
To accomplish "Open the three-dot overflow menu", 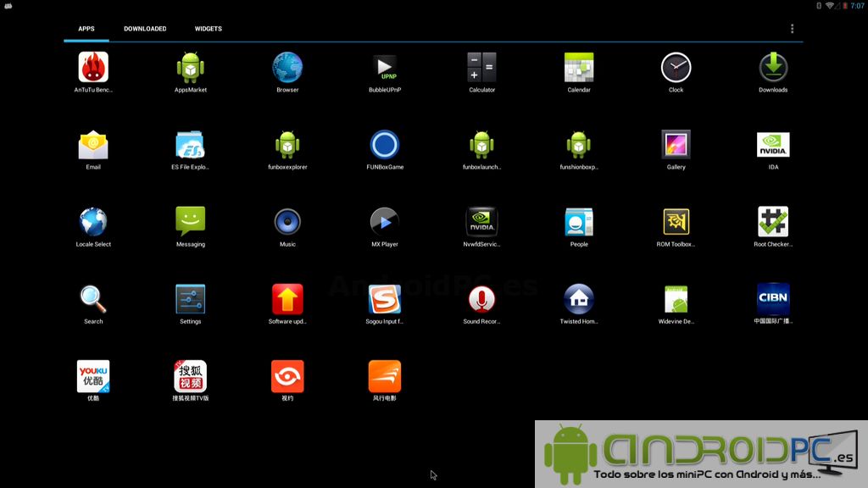I will 792,29.
